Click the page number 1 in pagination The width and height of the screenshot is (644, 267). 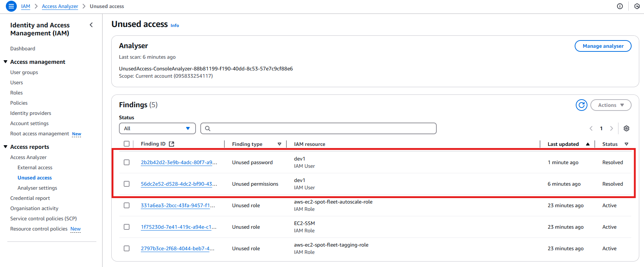pyautogui.click(x=601, y=128)
